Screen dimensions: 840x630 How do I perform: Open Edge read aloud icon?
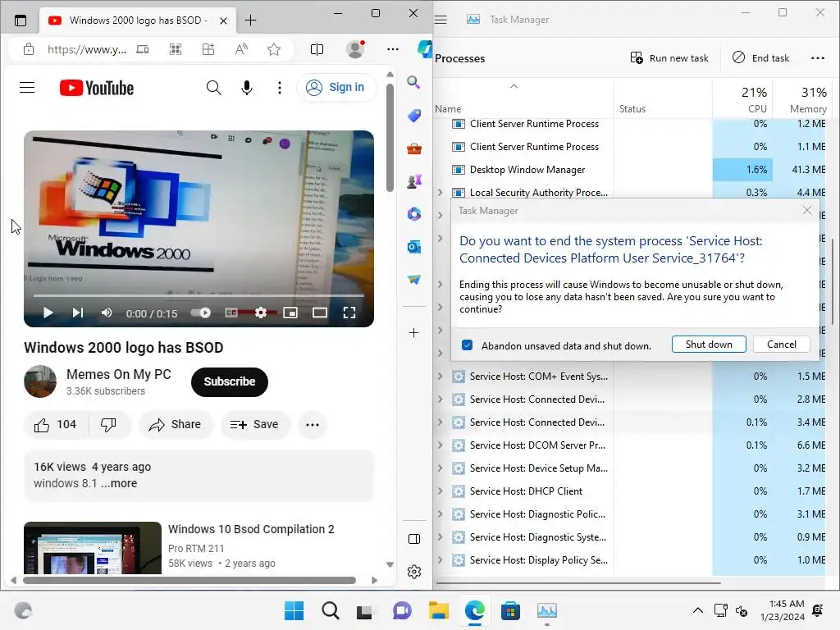242,50
